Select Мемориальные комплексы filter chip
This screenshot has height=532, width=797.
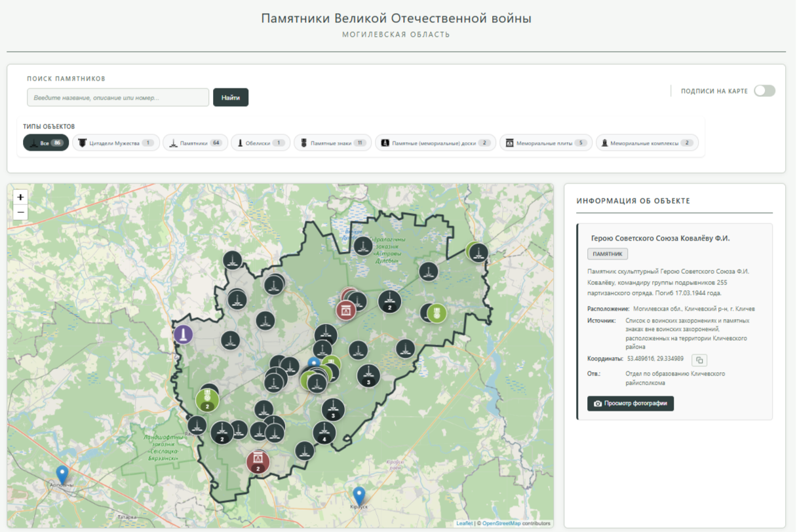(x=647, y=143)
